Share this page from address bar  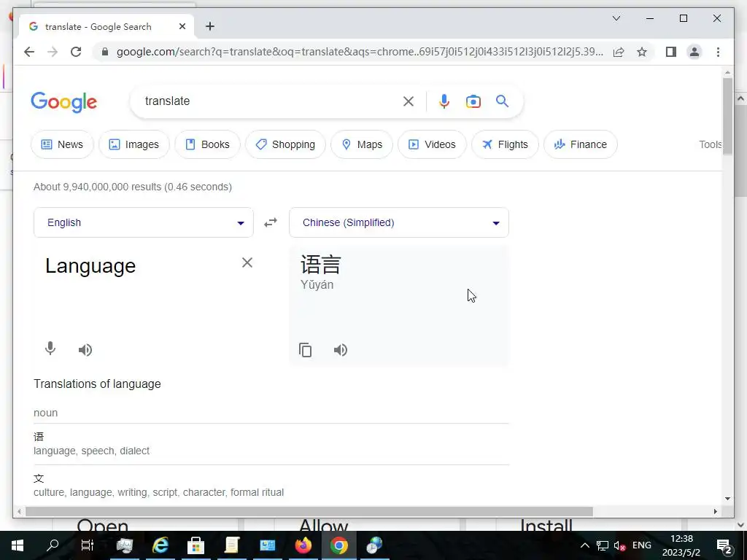[619, 52]
